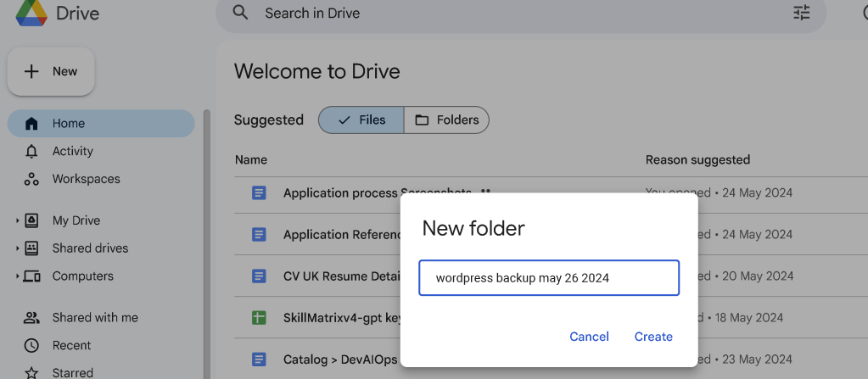Open Activity in the sidebar
Viewport: 868px width, 379px height.
[72, 151]
